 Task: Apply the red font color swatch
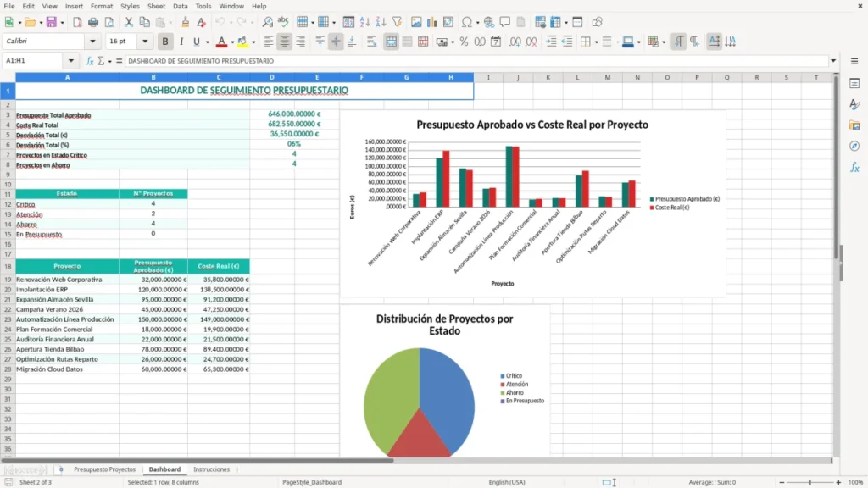tap(221, 42)
